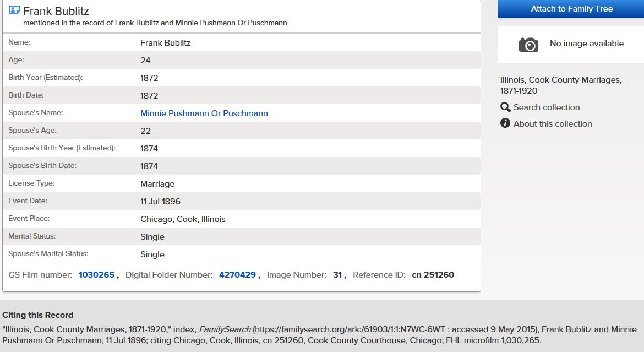Select the Image Number value 31

pyautogui.click(x=337, y=275)
